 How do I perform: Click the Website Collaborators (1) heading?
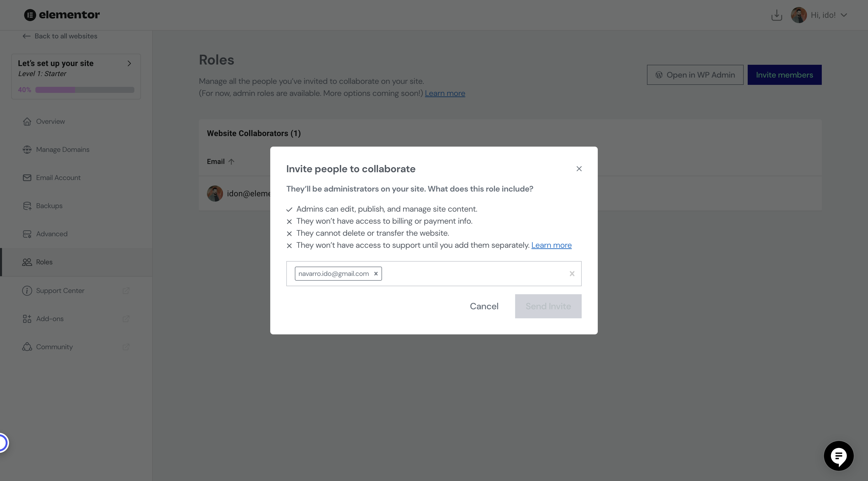[254, 133]
